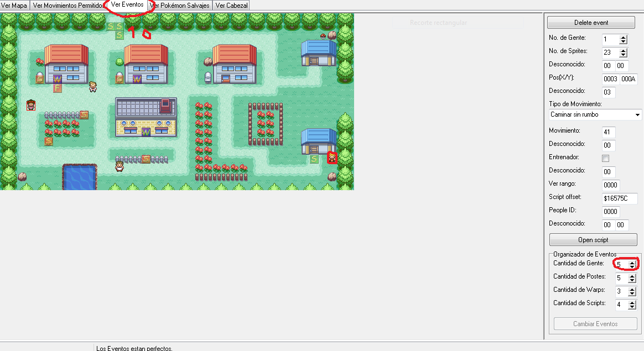The image size is (644, 351).
Task: Click the Cantidad de Gente spinner
Action: 632,265
